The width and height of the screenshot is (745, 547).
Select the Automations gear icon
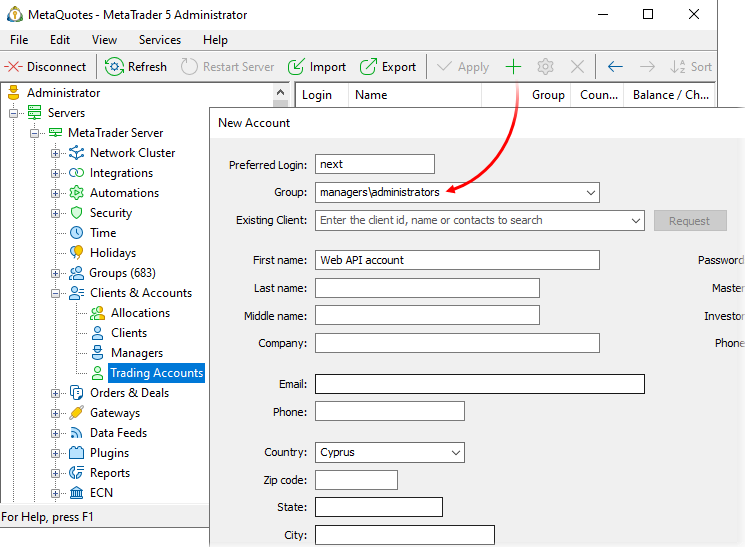[x=76, y=193]
